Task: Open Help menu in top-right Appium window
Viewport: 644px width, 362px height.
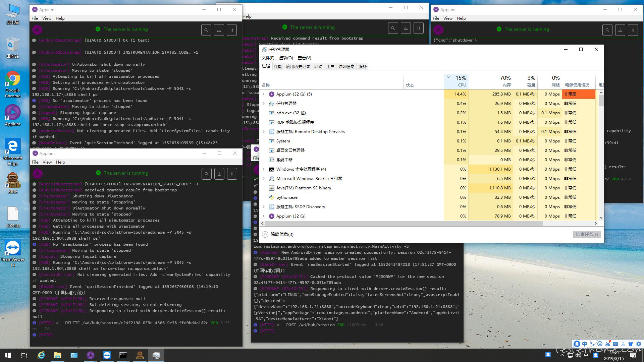Action: pos(461,18)
